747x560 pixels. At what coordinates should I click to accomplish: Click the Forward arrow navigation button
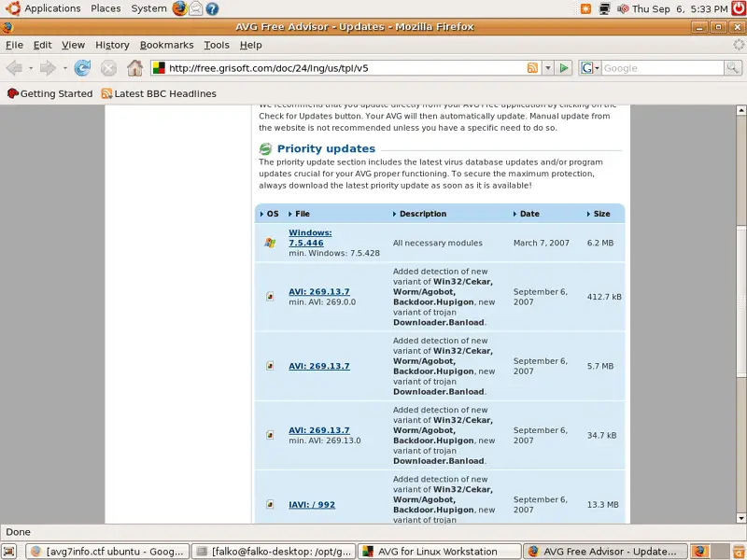click(x=48, y=68)
